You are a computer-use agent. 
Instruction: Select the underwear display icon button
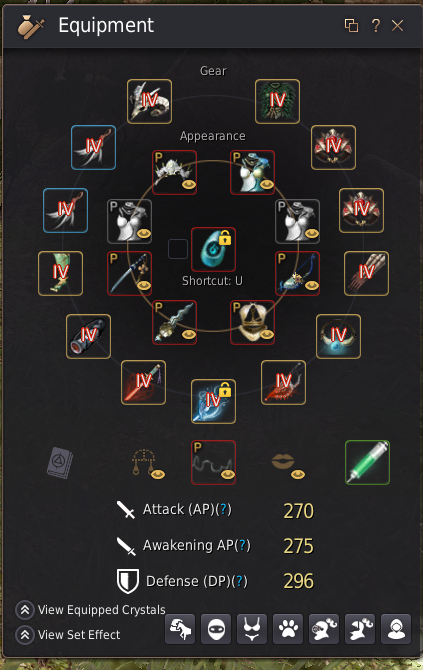tap(252, 629)
